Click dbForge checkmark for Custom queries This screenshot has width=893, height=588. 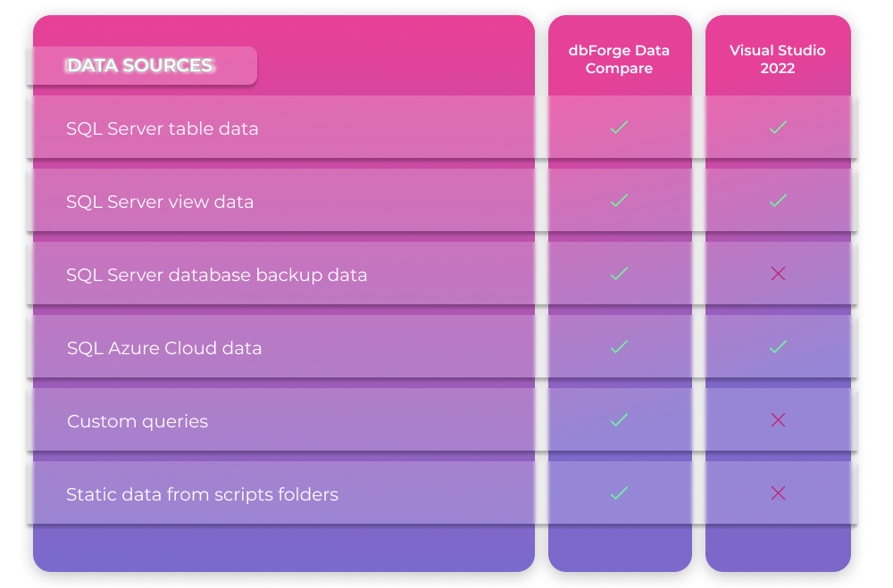[x=619, y=420]
